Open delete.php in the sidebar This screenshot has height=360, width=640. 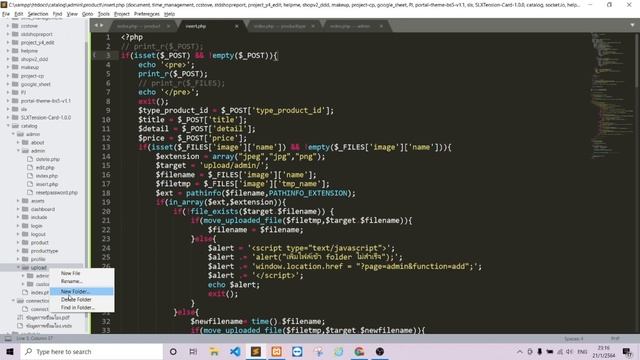48,159
